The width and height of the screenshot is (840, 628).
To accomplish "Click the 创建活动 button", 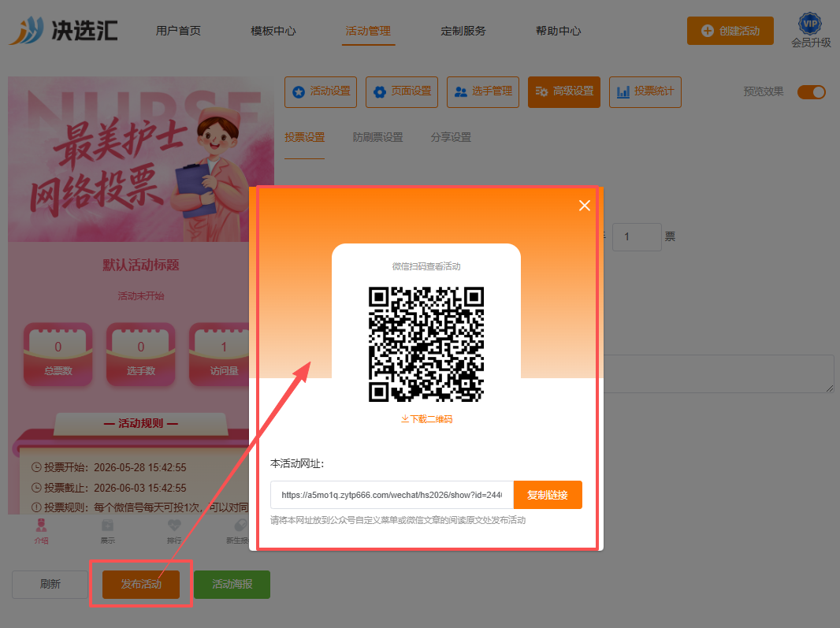I will click(x=730, y=31).
